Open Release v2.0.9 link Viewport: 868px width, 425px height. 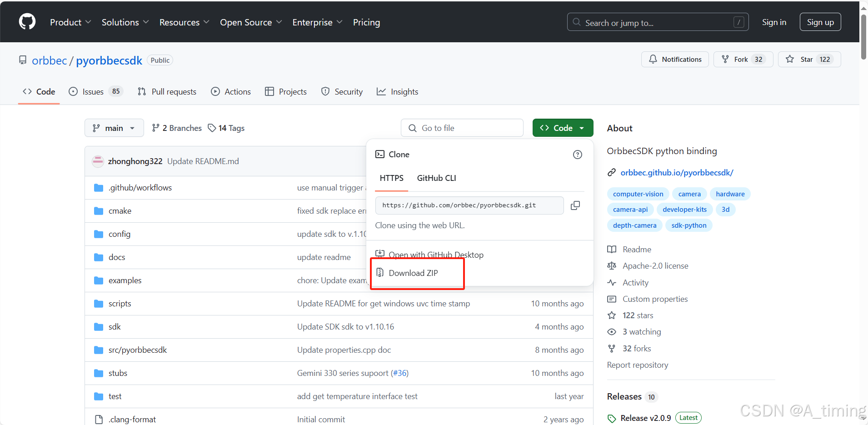(645, 418)
